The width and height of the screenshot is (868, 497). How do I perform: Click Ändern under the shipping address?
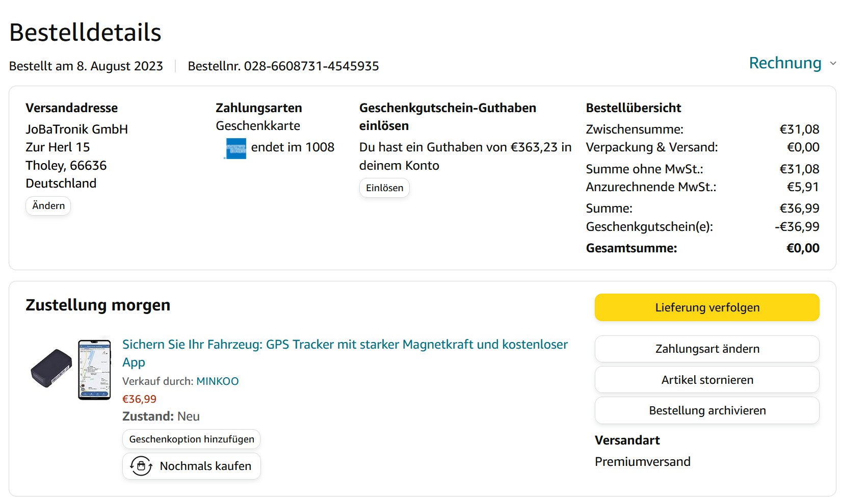click(x=48, y=206)
